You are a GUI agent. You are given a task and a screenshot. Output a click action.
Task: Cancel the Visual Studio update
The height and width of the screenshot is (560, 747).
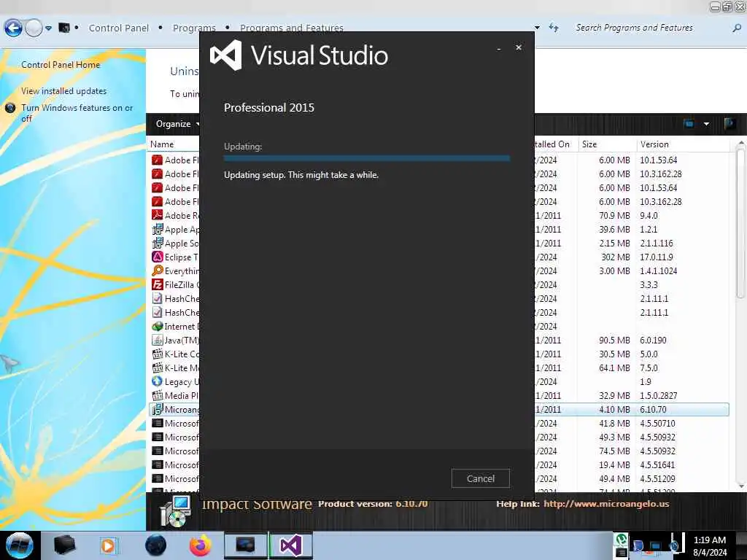(480, 478)
